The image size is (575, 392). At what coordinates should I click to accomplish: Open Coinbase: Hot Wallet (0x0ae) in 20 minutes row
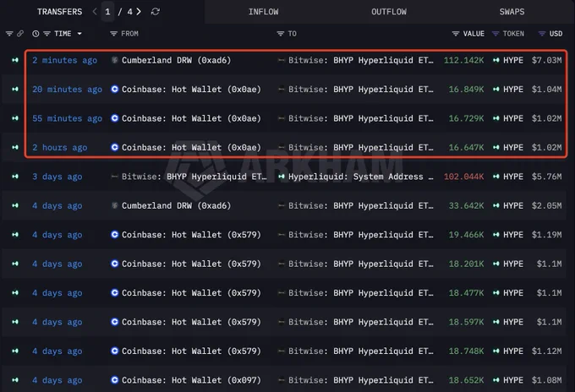191,89
